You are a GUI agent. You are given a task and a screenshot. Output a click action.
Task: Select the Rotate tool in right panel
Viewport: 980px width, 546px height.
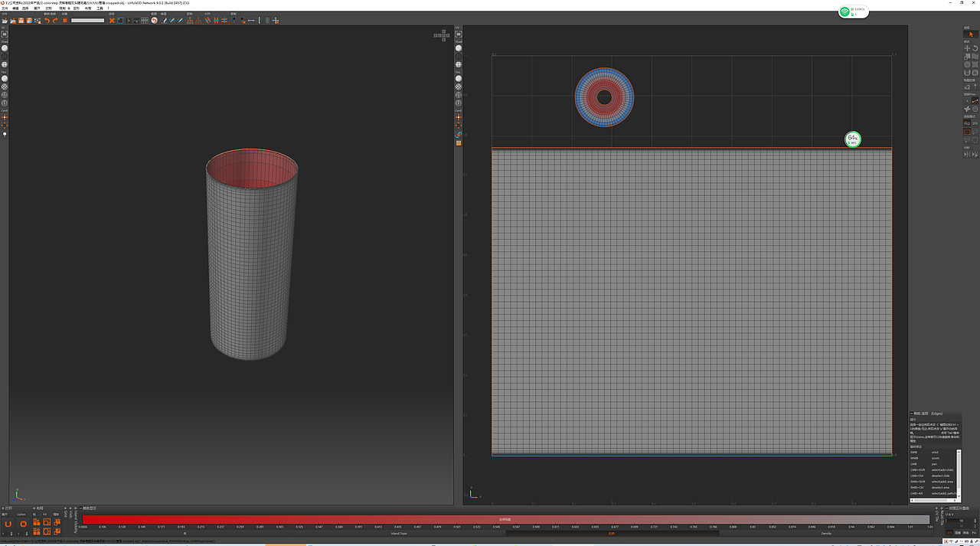(975, 48)
